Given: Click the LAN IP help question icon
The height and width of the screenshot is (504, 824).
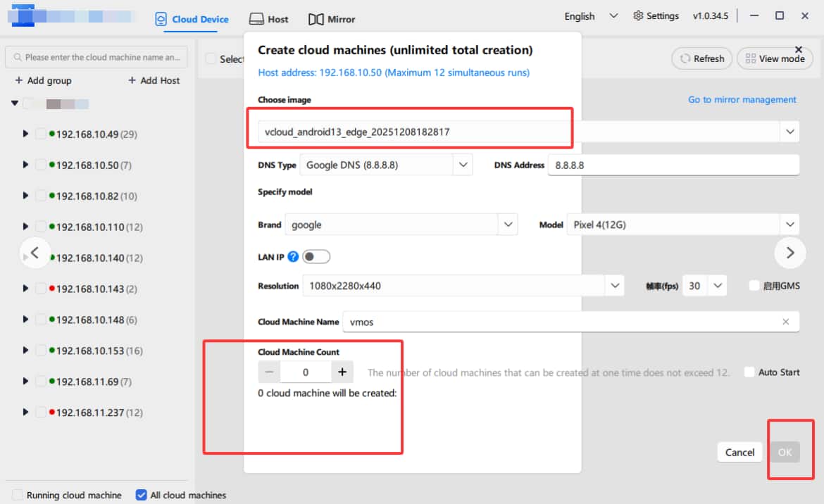Looking at the screenshot, I should [294, 257].
